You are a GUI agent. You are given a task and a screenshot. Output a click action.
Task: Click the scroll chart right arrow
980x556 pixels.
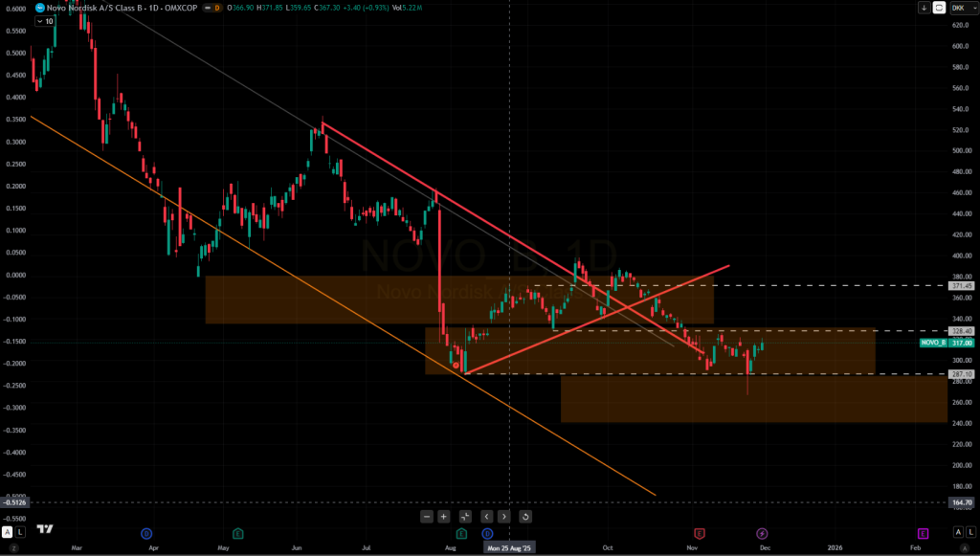click(x=503, y=517)
